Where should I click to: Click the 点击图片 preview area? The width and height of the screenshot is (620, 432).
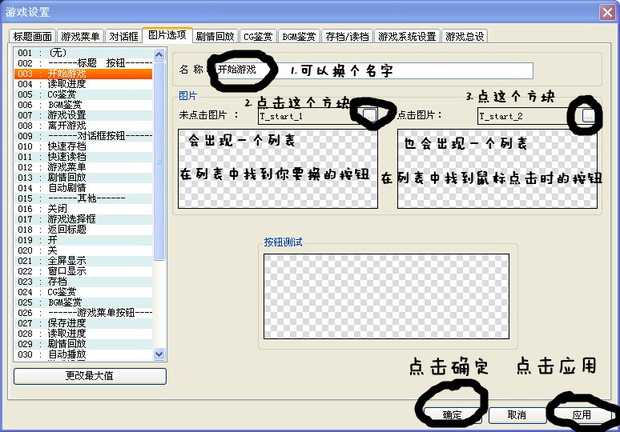click(x=497, y=169)
